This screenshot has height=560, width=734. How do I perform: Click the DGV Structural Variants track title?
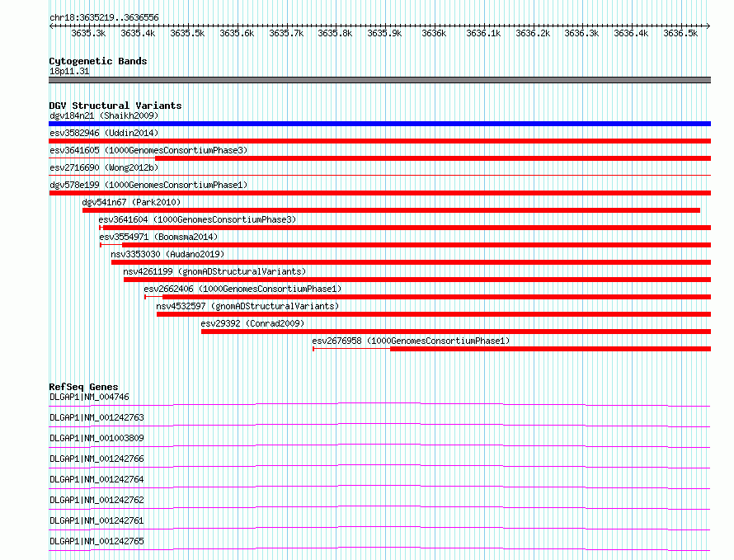[x=115, y=106]
